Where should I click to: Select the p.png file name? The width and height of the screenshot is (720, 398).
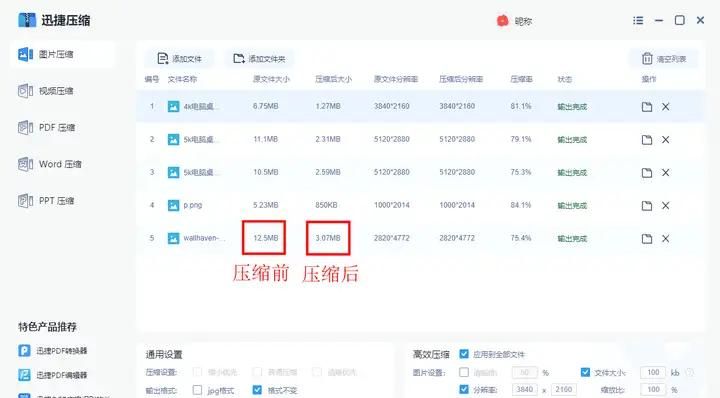(193, 205)
